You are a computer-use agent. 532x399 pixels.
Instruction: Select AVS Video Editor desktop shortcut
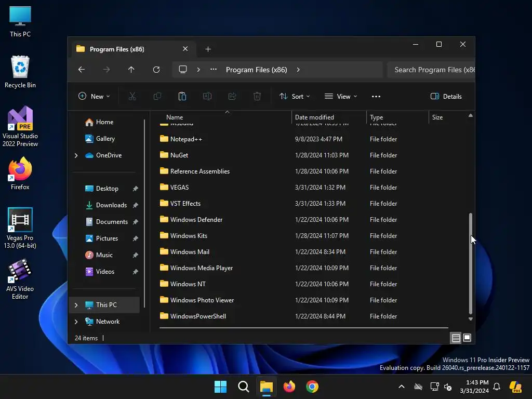[20, 279]
